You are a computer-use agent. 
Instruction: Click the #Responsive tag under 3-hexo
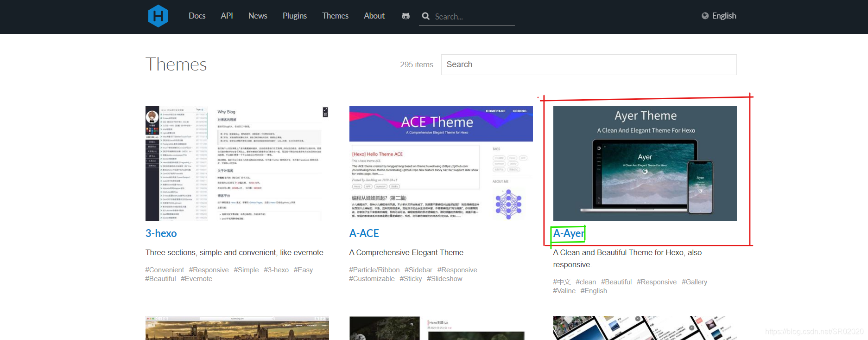pyautogui.click(x=209, y=270)
